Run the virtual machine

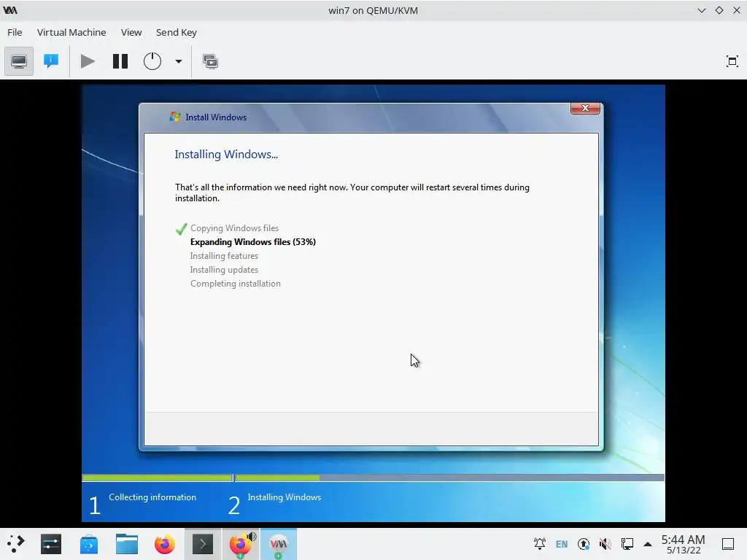(88, 61)
